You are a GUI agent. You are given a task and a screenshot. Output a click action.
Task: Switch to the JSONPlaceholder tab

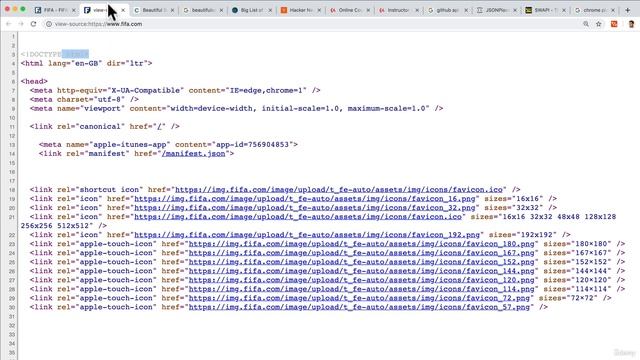point(497,10)
